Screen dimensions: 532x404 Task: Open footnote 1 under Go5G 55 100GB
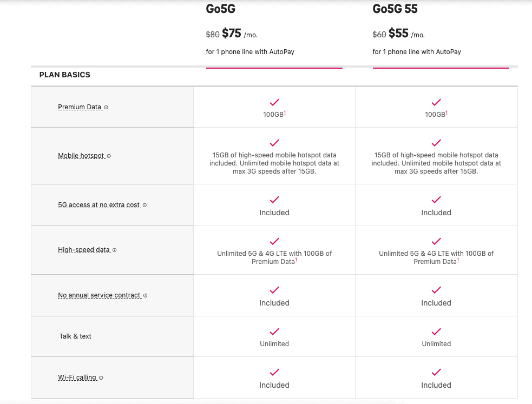coord(446,113)
